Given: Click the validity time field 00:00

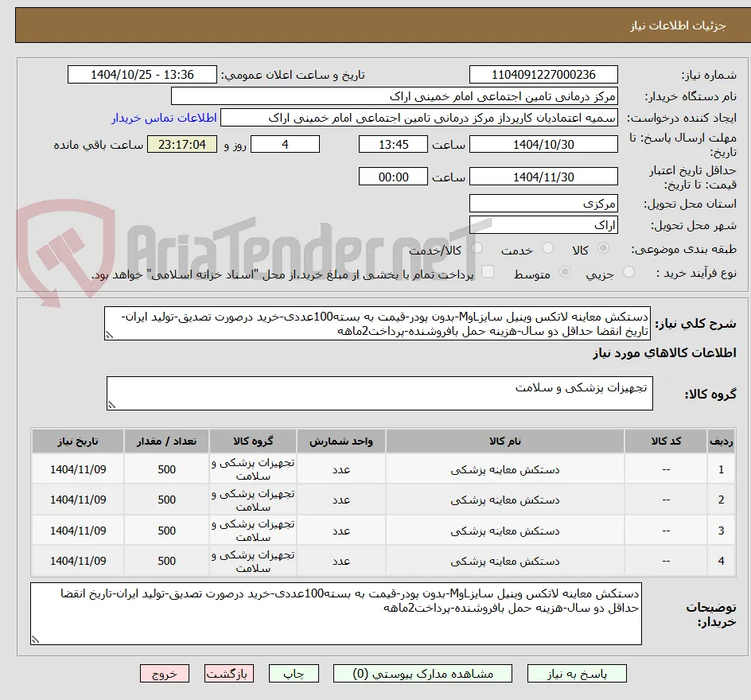Looking at the screenshot, I should point(393,177).
